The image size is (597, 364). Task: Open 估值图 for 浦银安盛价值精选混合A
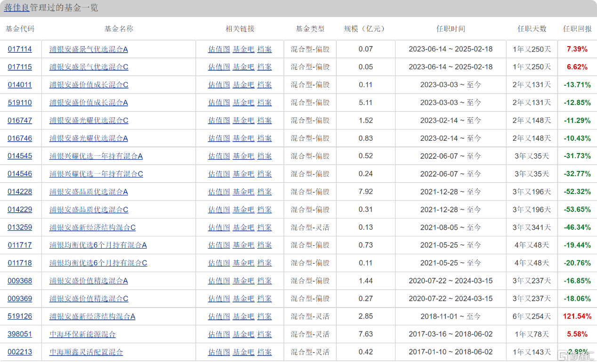[x=219, y=281]
